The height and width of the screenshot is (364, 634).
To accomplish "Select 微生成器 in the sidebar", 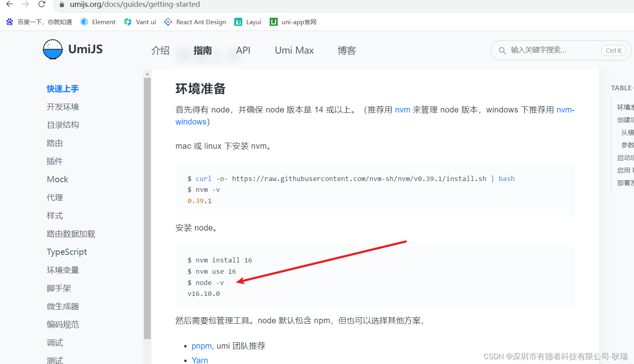I will pos(63,306).
